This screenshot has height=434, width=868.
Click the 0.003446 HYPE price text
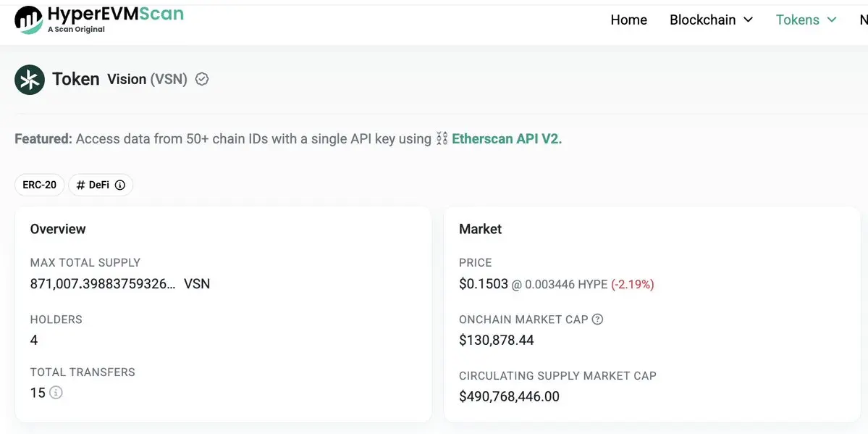point(565,284)
